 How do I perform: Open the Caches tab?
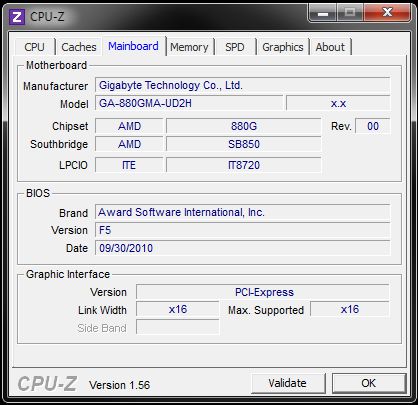(x=79, y=47)
